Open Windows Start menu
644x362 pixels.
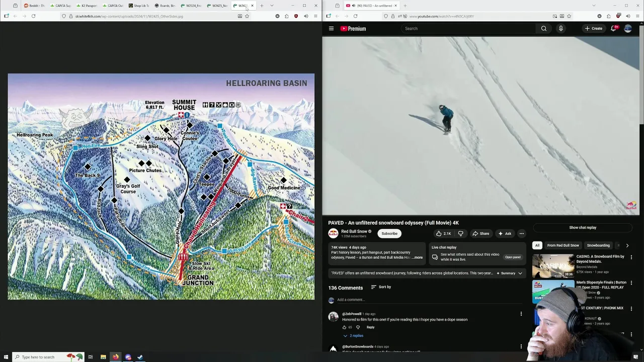5,357
